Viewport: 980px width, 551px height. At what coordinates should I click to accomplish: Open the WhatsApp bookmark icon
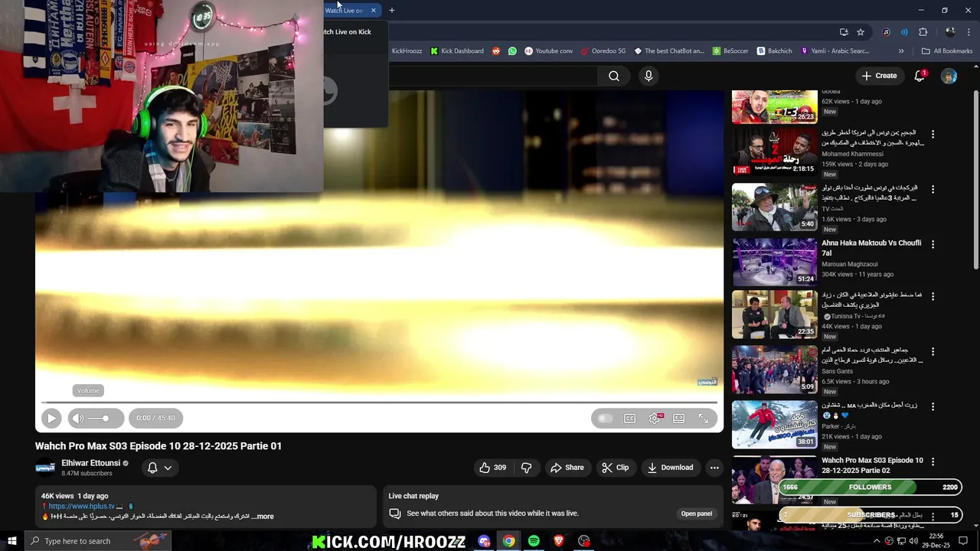[x=512, y=51]
